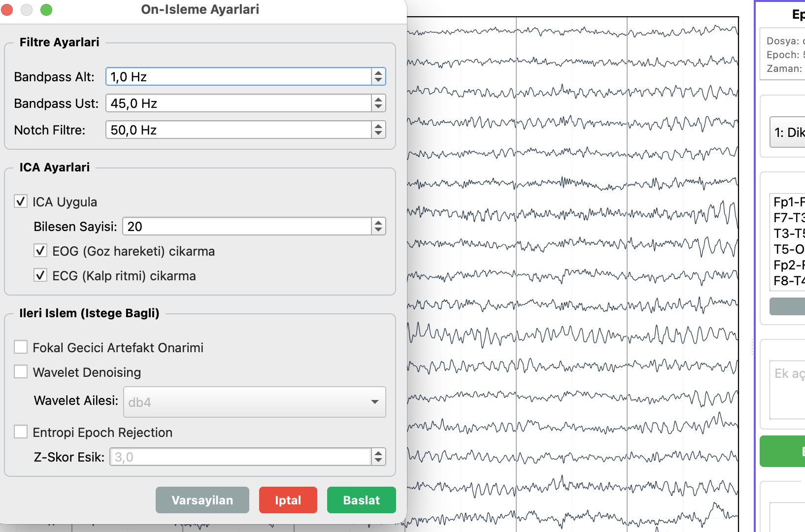Focus the Bandpass Ust input field
Image resolution: width=805 pixels, height=532 pixels.
tap(238, 103)
